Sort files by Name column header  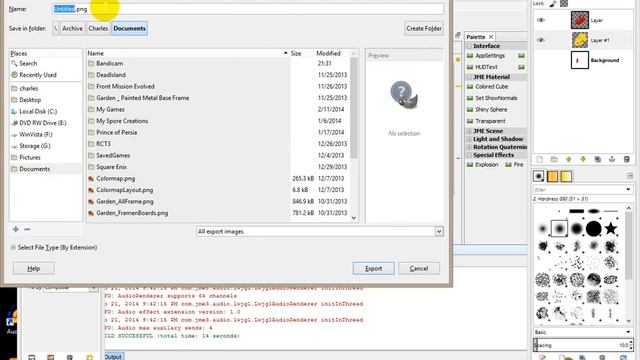click(x=187, y=53)
